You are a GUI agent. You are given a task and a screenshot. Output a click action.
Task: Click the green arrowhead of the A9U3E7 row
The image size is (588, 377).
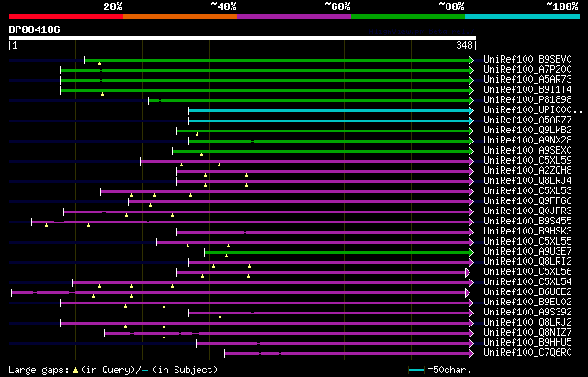click(471, 253)
